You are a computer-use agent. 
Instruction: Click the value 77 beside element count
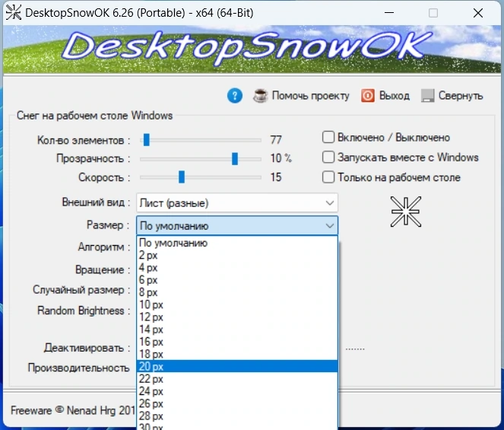(x=276, y=140)
